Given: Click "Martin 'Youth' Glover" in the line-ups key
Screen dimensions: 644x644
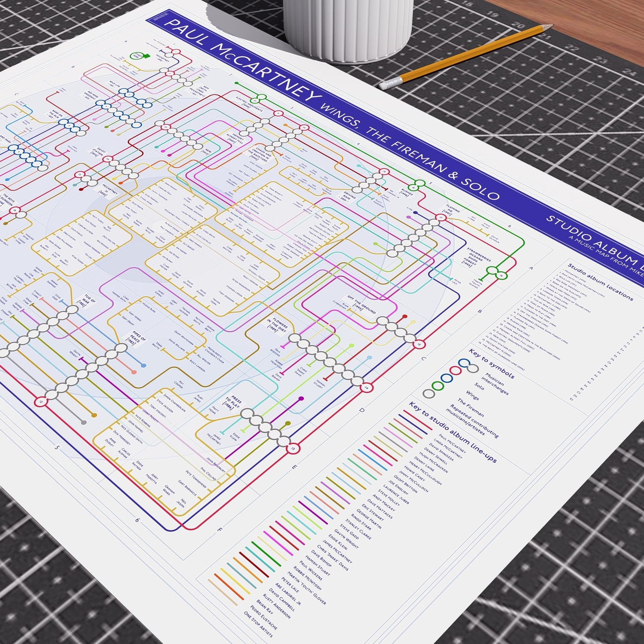Looking at the screenshot, I should click(307, 588).
